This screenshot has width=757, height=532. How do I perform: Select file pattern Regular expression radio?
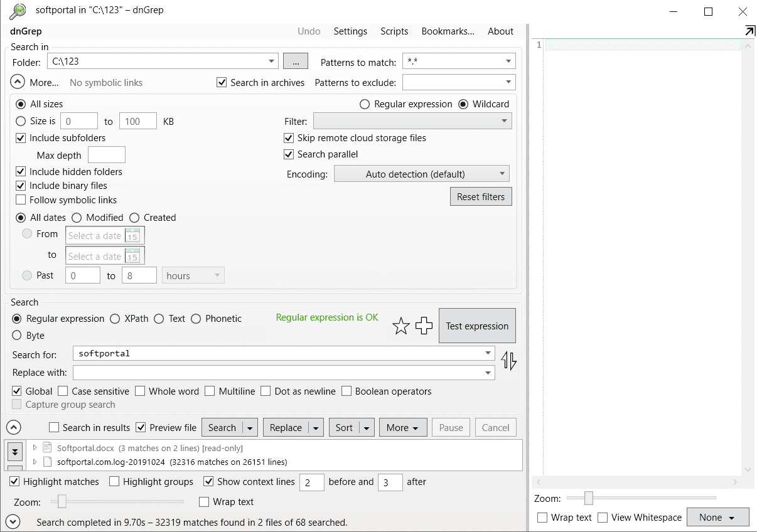(365, 104)
